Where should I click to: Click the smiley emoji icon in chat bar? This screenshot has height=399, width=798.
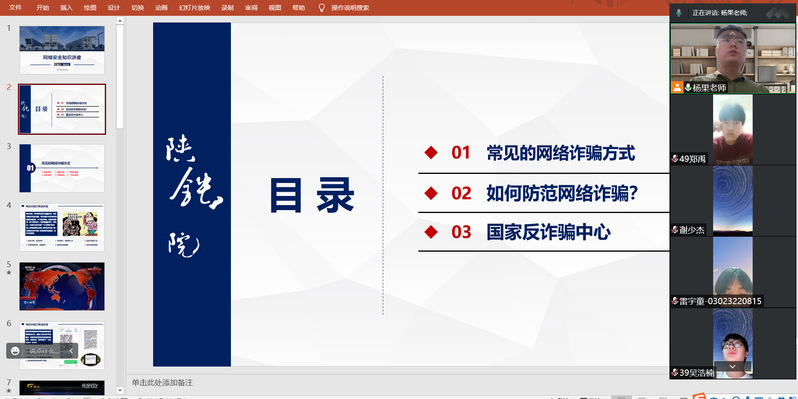pyautogui.click(x=15, y=351)
